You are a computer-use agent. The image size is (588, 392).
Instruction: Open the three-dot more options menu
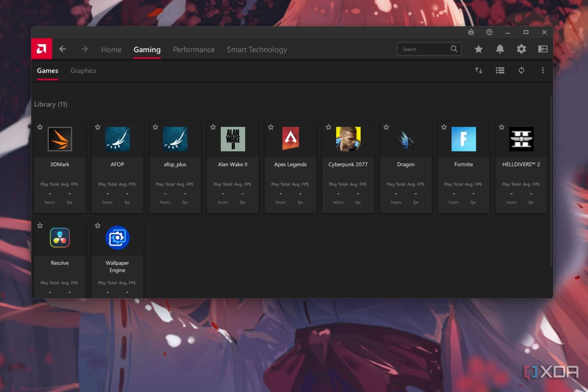click(x=543, y=70)
